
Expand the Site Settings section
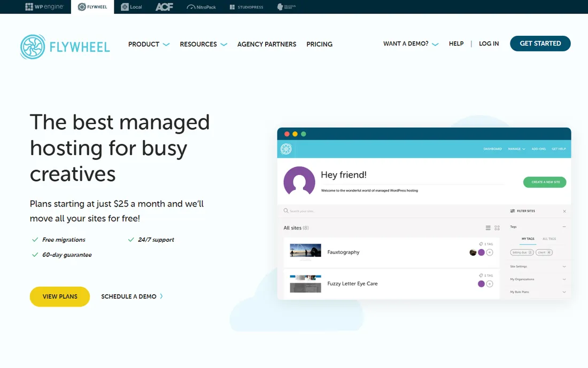point(538,266)
